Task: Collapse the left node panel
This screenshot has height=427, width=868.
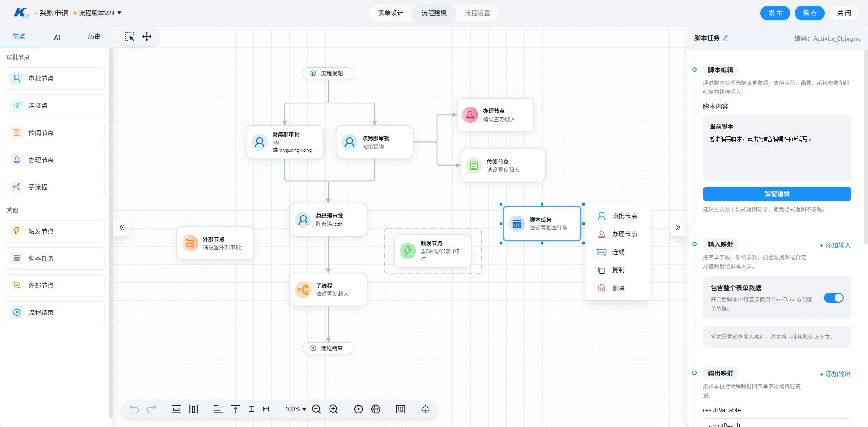Action: click(x=122, y=227)
